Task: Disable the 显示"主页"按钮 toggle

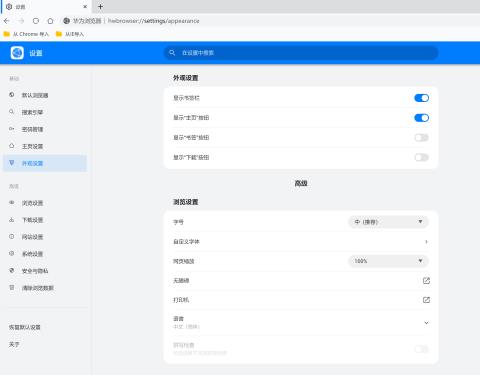Action: coord(421,118)
